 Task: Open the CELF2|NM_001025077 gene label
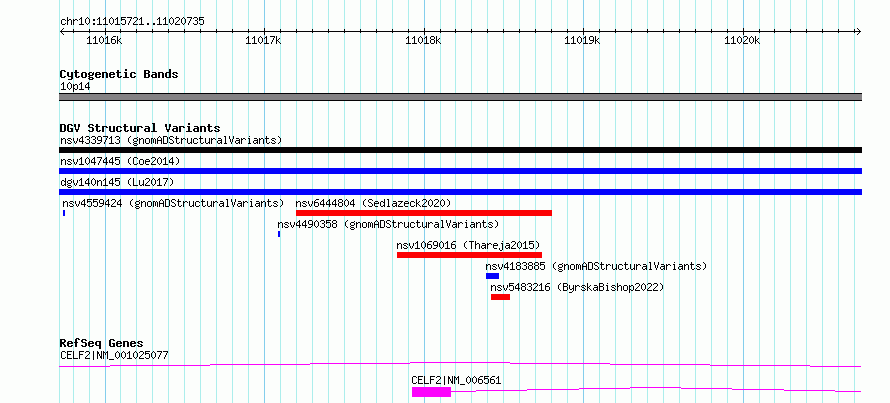pos(114,356)
